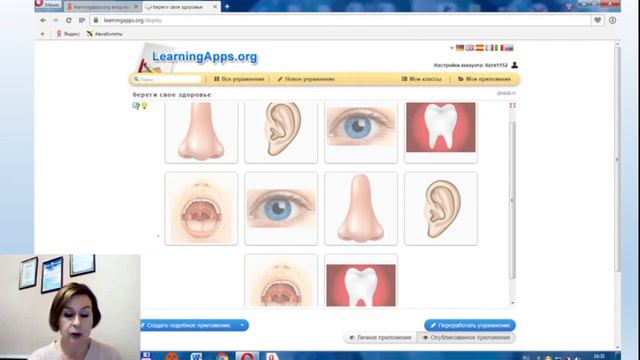Screen dimensions: 640x360
Task: Add page to bookmarks with heart icon
Action: [x=598, y=20]
